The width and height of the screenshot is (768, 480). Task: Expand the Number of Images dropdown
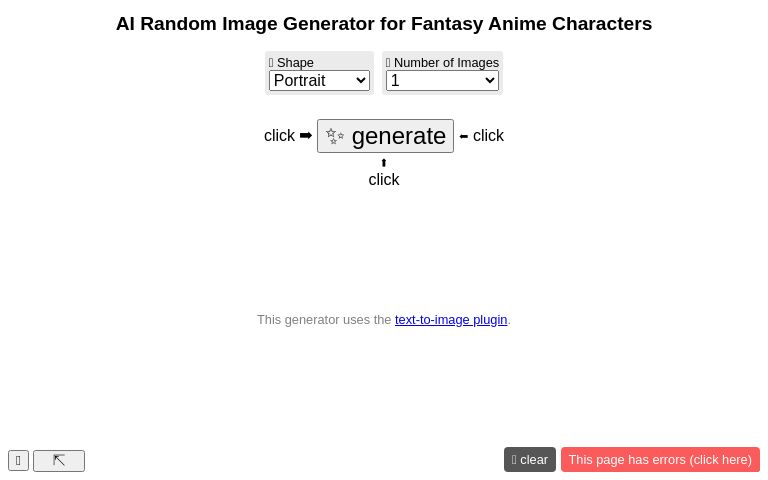point(442,81)
